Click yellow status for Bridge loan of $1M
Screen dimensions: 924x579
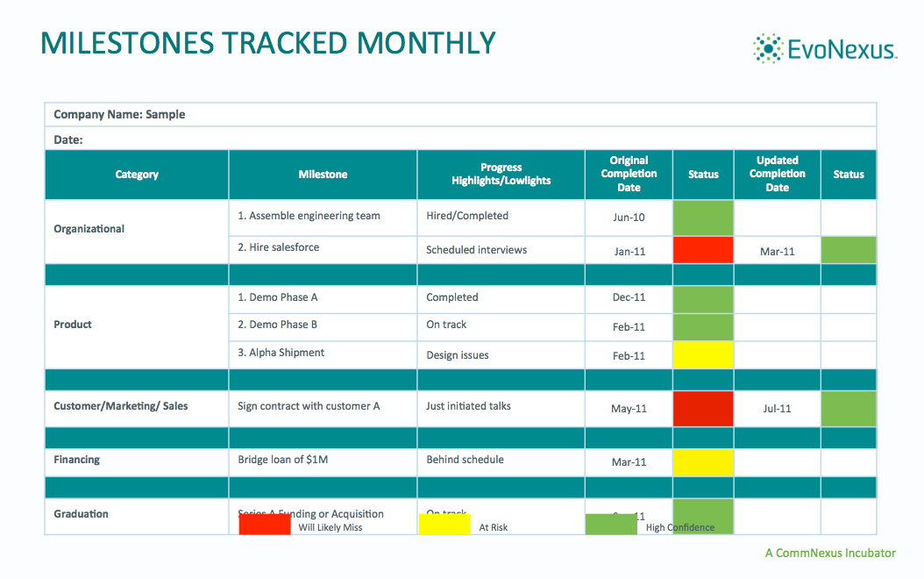click(703, 462)
